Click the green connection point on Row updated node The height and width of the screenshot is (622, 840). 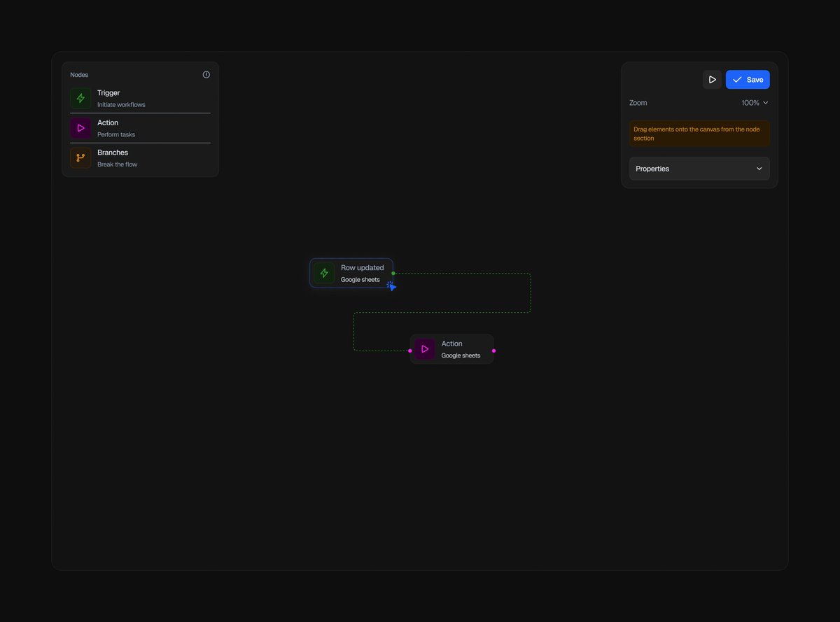393,274
